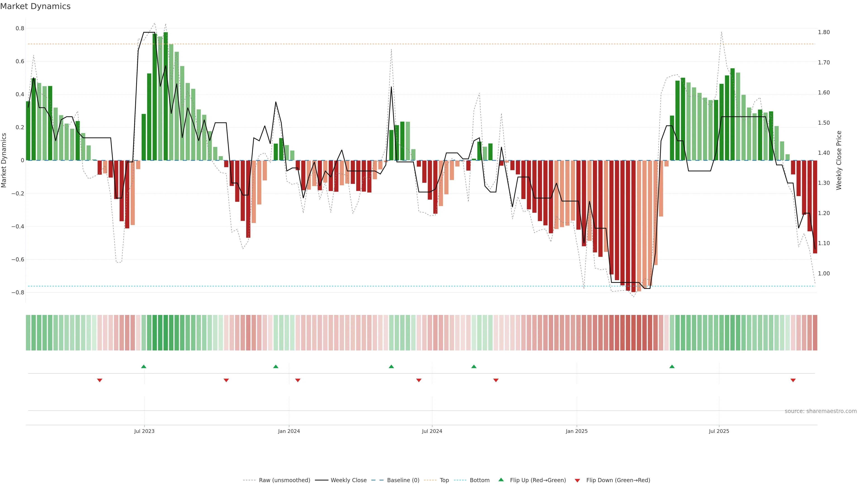This screenshot has height=488, width=868.
Task: Click the first green cell in heatmap strip
Action: point(28,332)
